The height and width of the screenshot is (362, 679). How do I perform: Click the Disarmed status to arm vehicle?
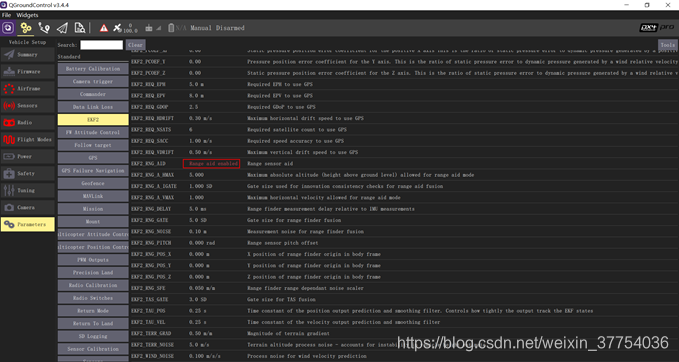[230, 28]
